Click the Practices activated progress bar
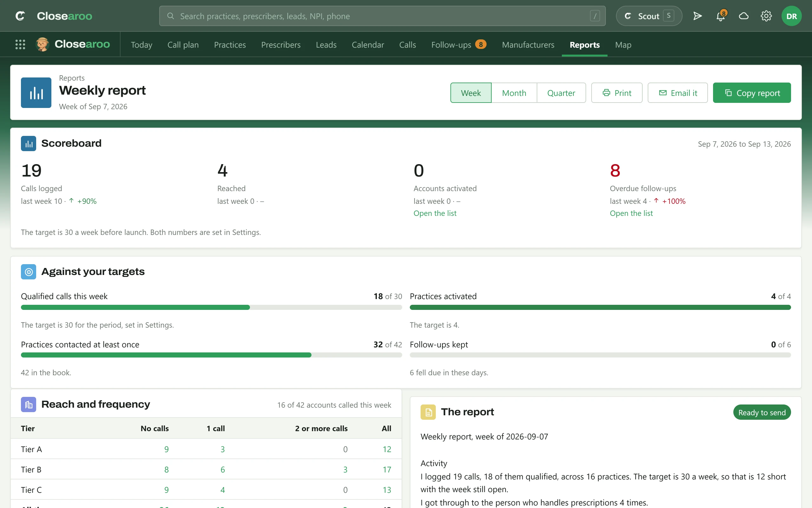This screenshot has height=508, width=812. tap(600, 307)
